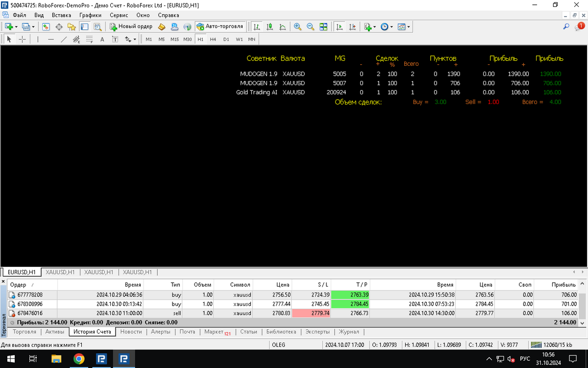Select the trendline drawing tool
Screen dimensions: 588x368
click(x=64, y=39)
